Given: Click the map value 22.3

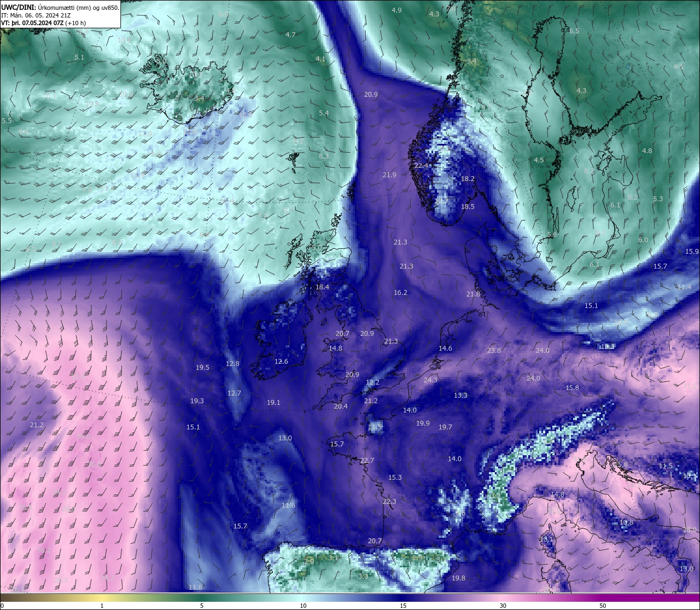Looking at the screenshot, I should pos(389,502).
